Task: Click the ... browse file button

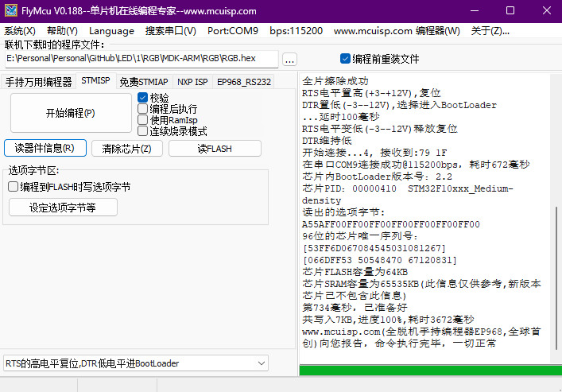Action: pyautogui.click(x=289, y=59)
